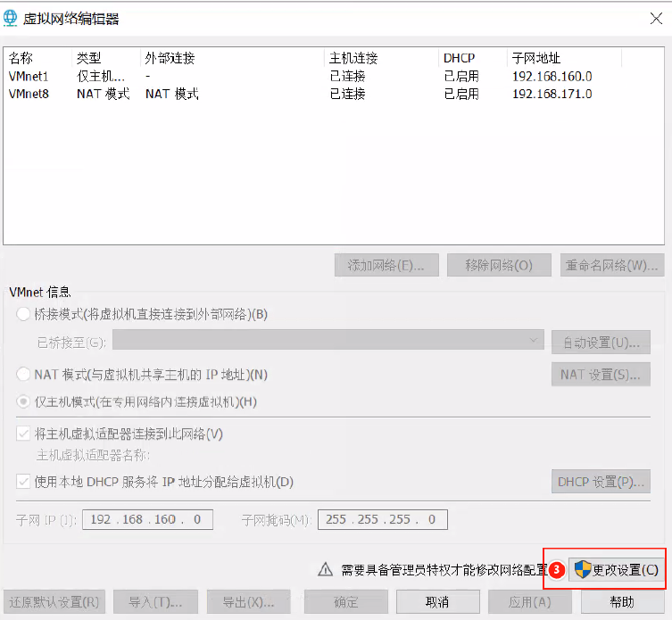Image resolution: width=672 pixels, height=620 pixels.
Task: Click the 主机连接 column header
Action: tap(353, 58)
